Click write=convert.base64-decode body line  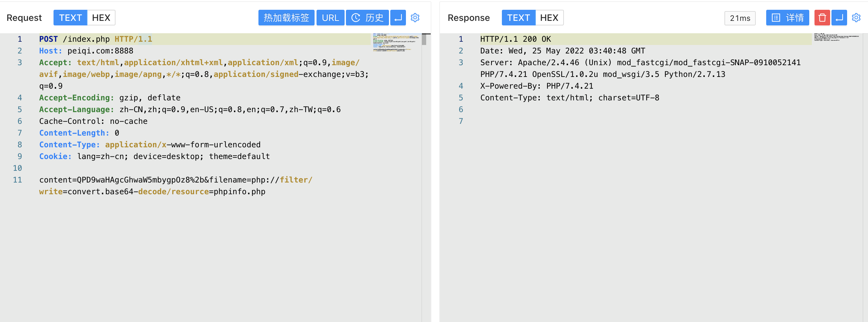[152, 191]
